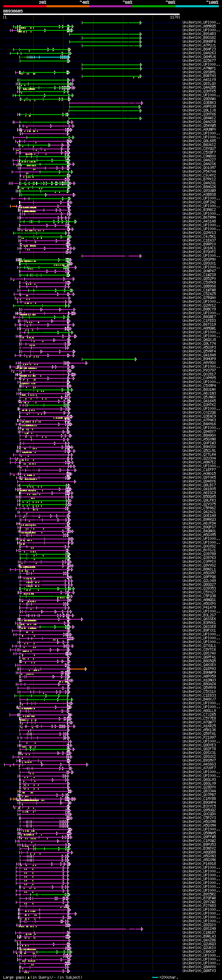Viewport: 222px width, 980px height.
Task: Select the UniRef100_A8J1N3 label
Action: 199,394
